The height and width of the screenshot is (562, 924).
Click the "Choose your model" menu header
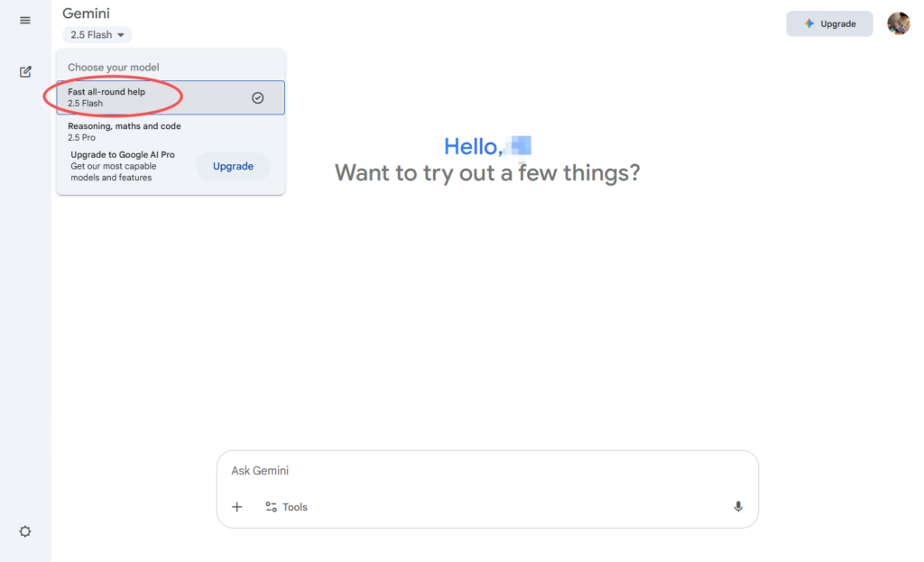tap(114, 68)
